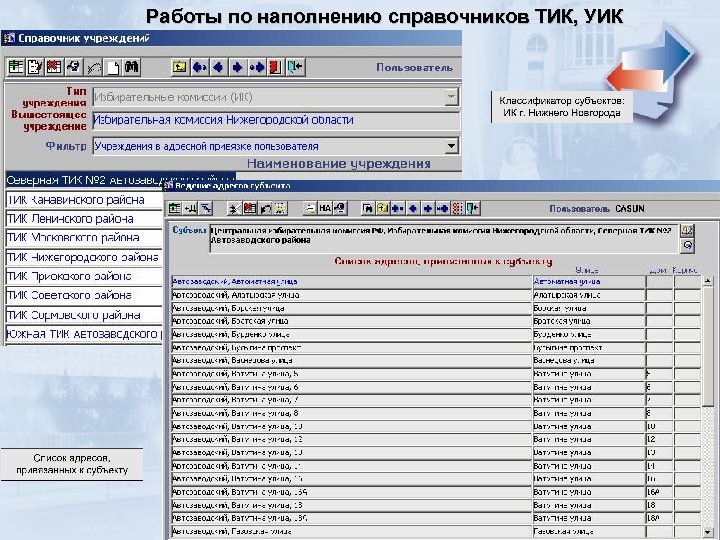This screenshot has height=540, width=720.
Task: Click 'Автозаводский, Ватутина улица, 8' address row
Action: pos(351,413)
